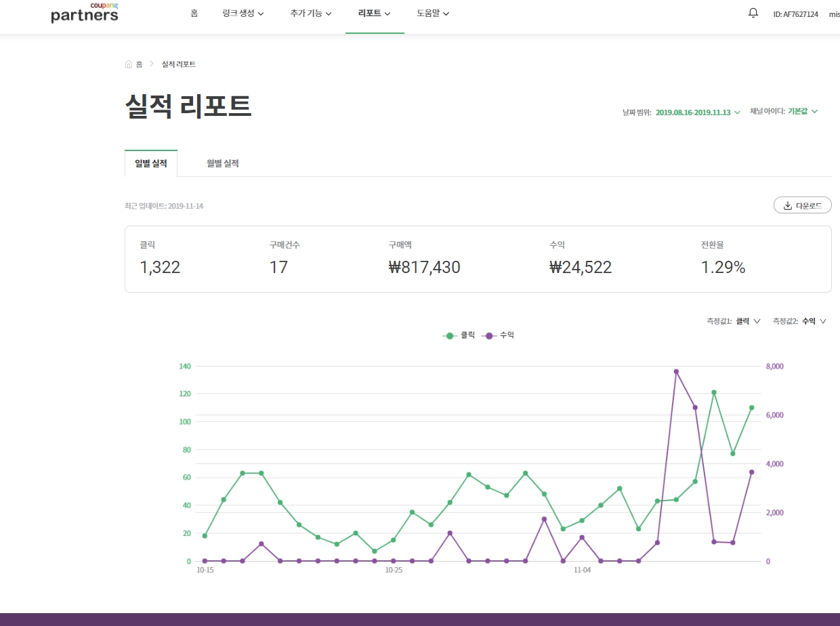Click the 10-15 x-axis date label
This screenshot has width=840, height=626.
(x=205, y=570)
